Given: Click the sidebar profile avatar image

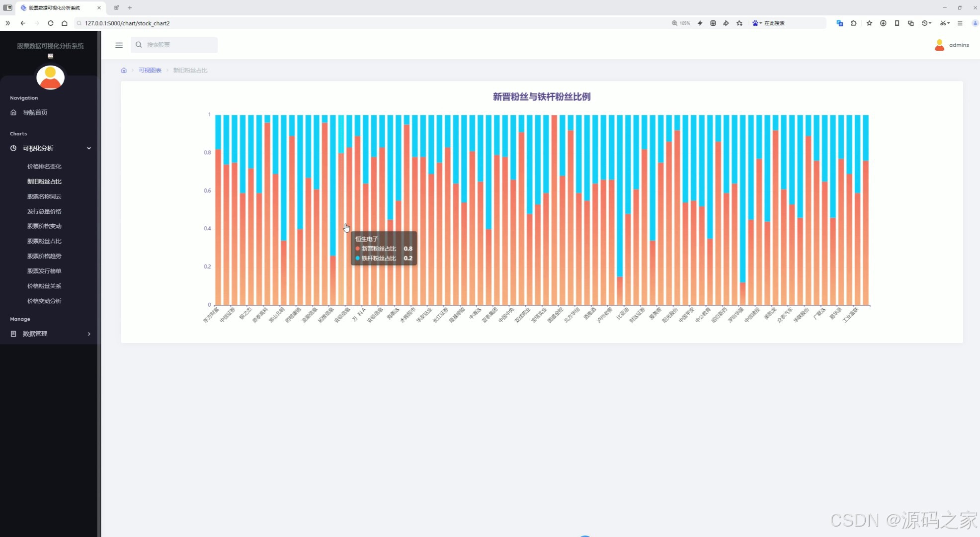Looking at the screenshot, I should click(50, 78).
